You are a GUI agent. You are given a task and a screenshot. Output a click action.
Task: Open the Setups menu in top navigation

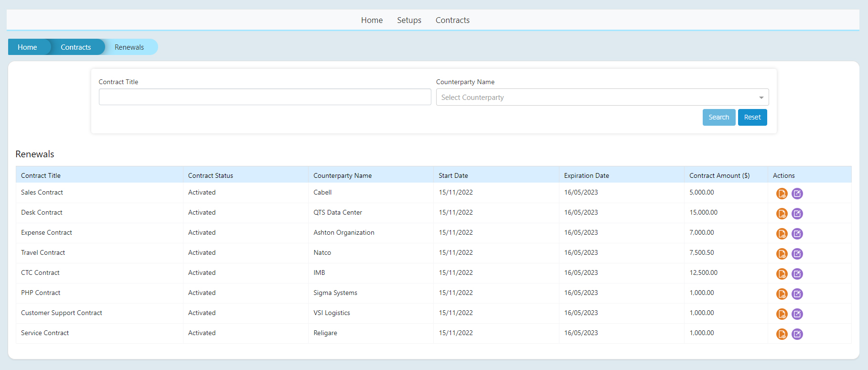pos(409,20)
